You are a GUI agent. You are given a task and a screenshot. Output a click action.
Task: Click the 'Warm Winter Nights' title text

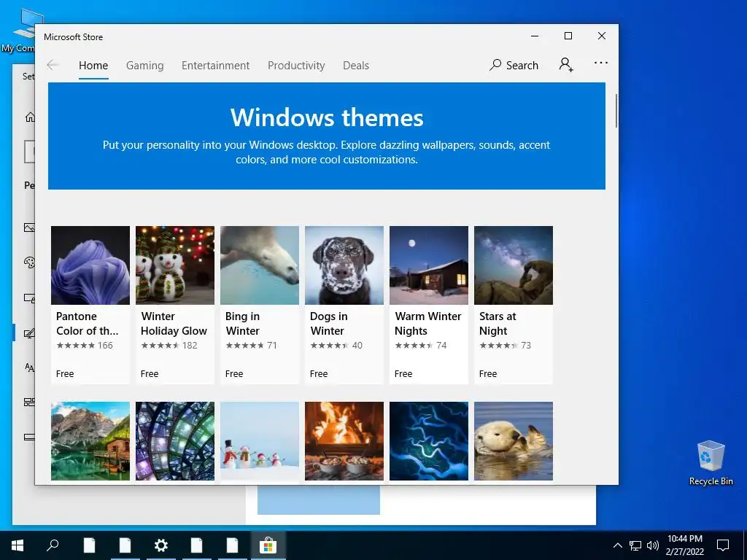[427, 323]
